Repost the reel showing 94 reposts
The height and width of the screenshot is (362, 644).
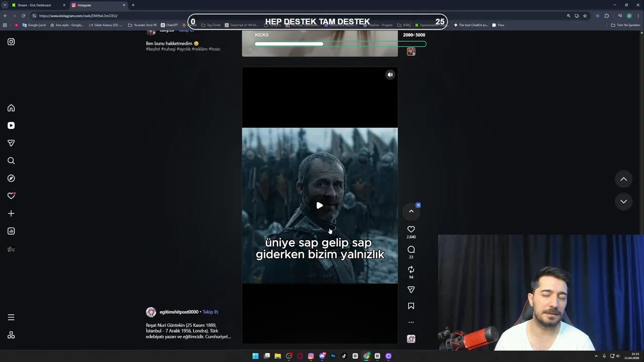point(411,269)
